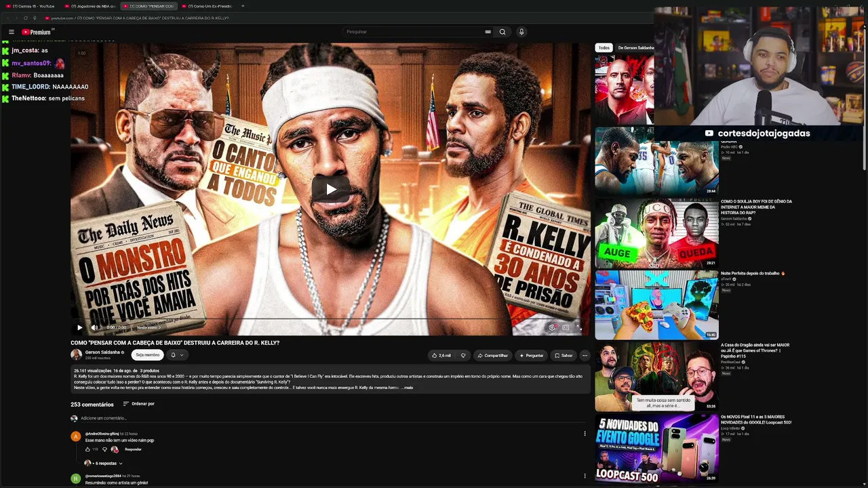Like the video with 2,6 mil likes
This screenshot has height=488, width=868.
click(x=441, y=355)
